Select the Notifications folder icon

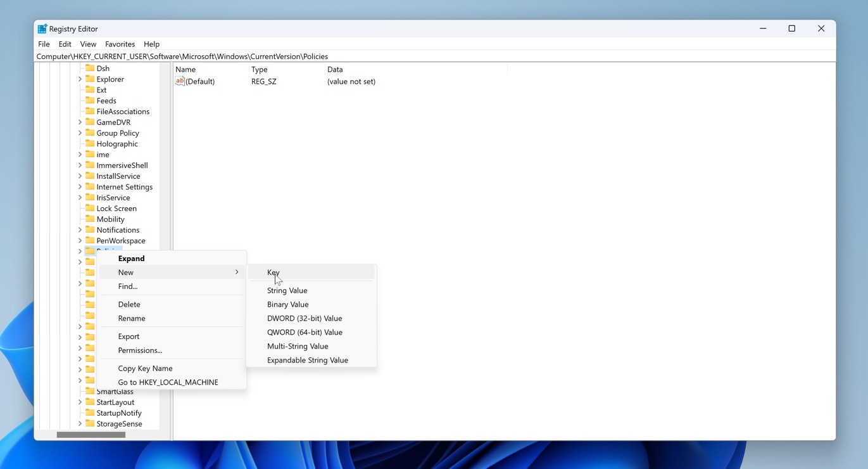(90, 229)
